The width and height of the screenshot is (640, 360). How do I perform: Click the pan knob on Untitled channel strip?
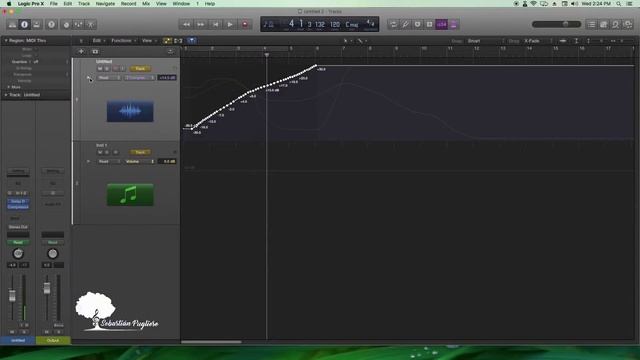click(x=18, y=253)
